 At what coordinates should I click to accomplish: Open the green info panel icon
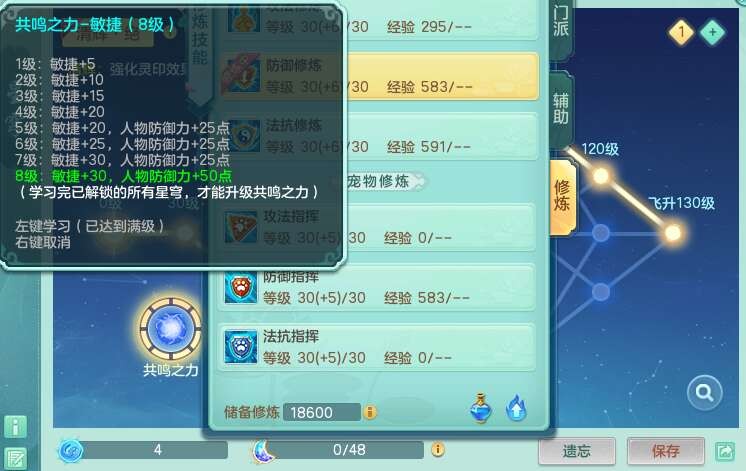pyautogui.click(x=15, y=427)
